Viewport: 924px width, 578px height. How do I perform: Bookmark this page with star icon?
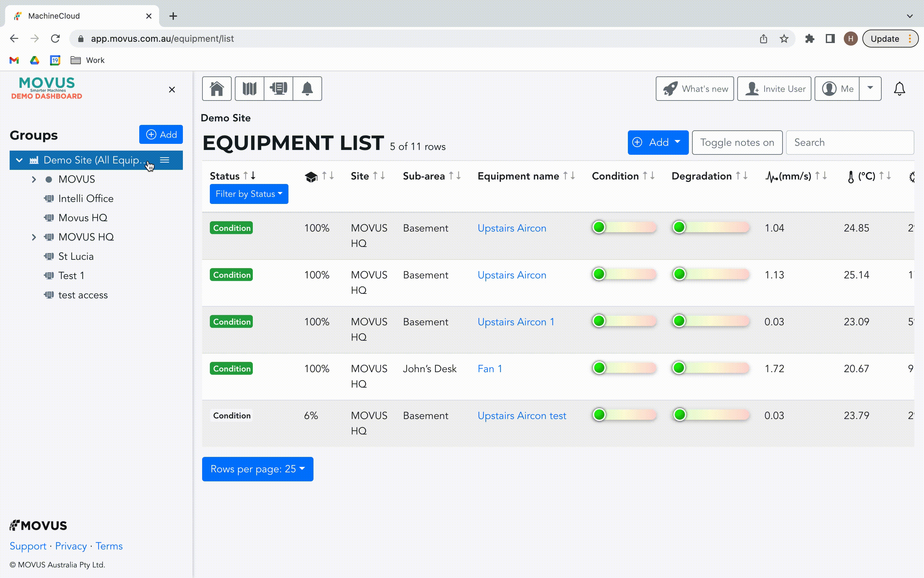pyautogui.click(x=784, y=39)
